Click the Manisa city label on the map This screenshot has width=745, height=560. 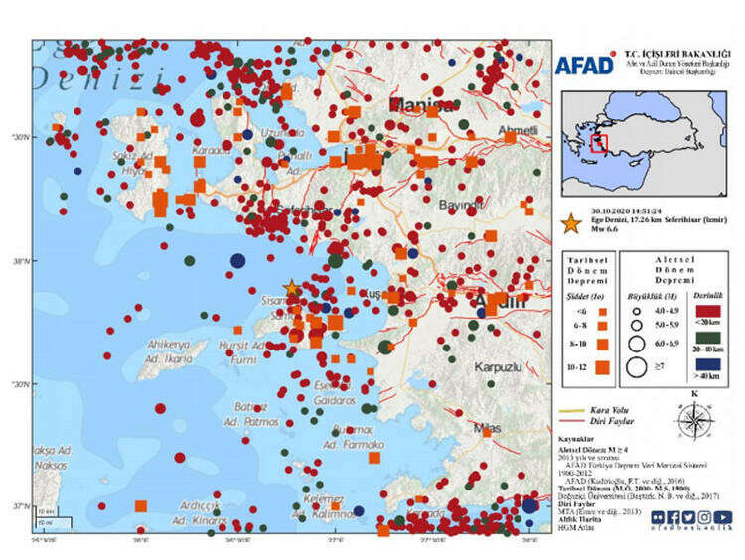pyautogui.click(x=422, y=103)
